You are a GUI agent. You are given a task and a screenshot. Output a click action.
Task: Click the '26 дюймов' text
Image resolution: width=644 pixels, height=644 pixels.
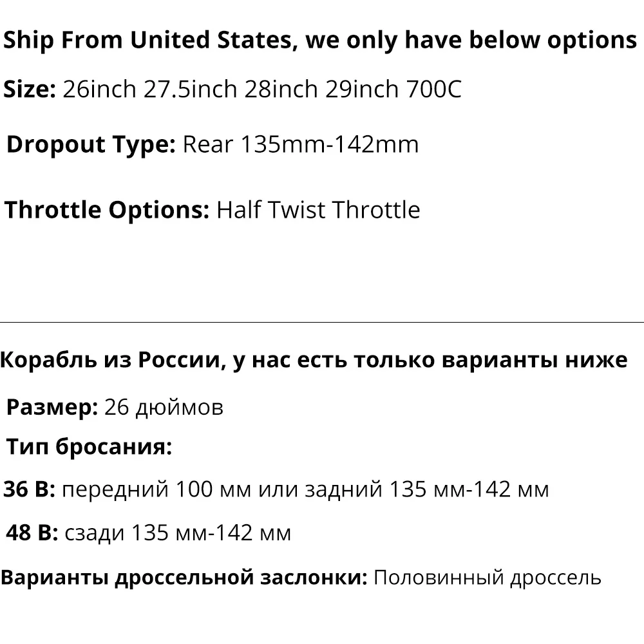[164, 408]
